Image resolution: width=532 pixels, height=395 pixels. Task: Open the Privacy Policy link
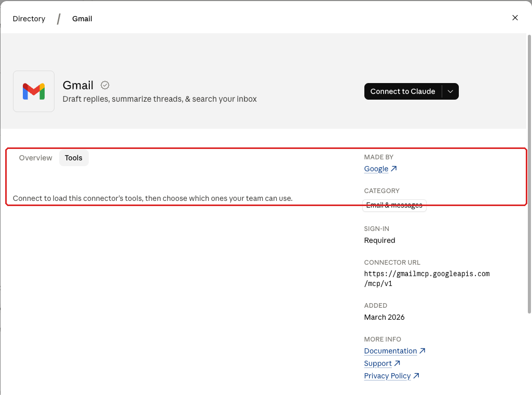click(391, 376)
